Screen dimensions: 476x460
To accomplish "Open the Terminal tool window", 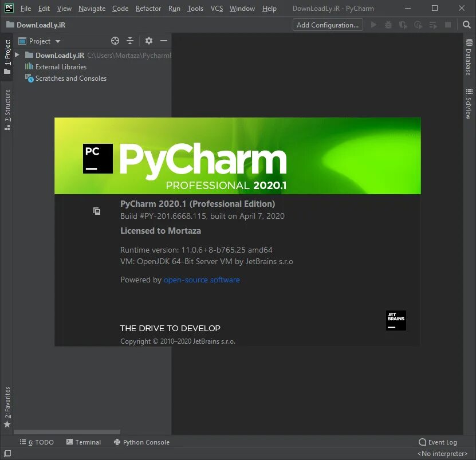I will 84,442.
